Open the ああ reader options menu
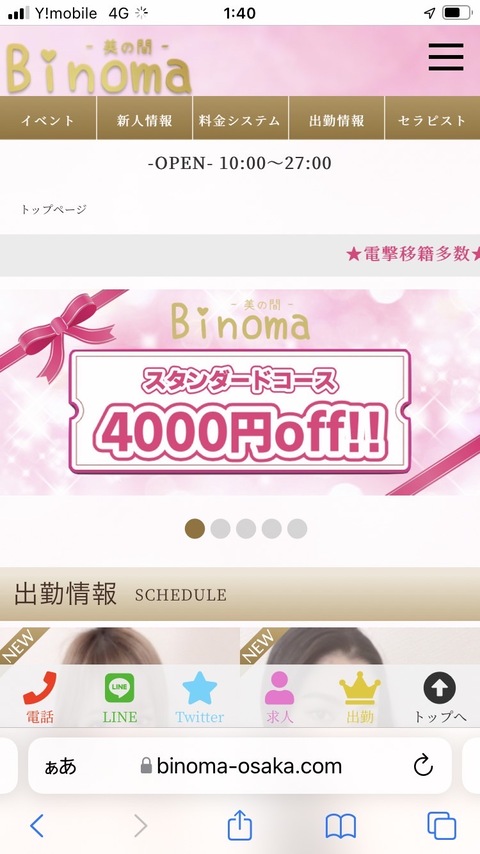 click(x=60, y=766)
